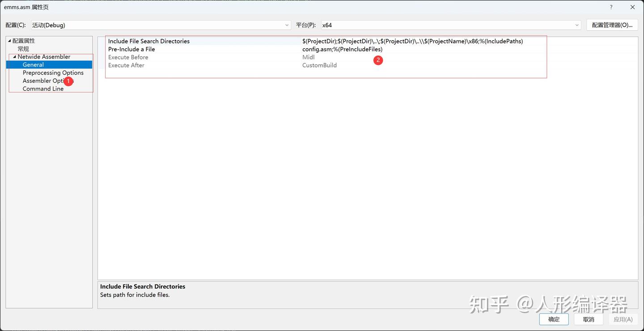644x331 pixels.
Task: Select the Command Line page
Action: click(x=43, y=88)
